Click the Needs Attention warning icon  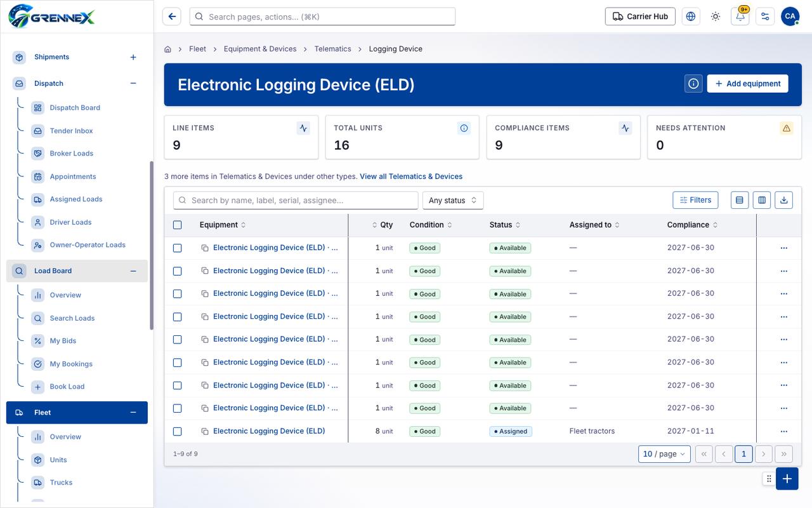(x=787, y=128)
